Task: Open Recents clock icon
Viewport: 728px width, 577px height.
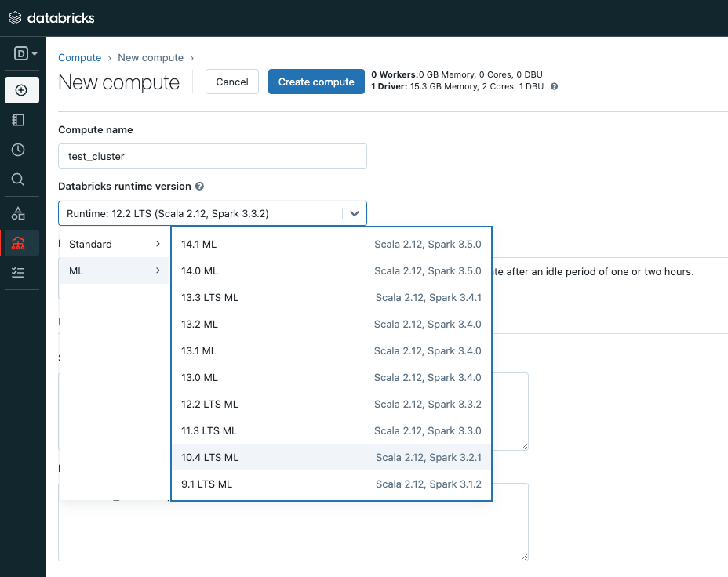Action: (18, 150)
